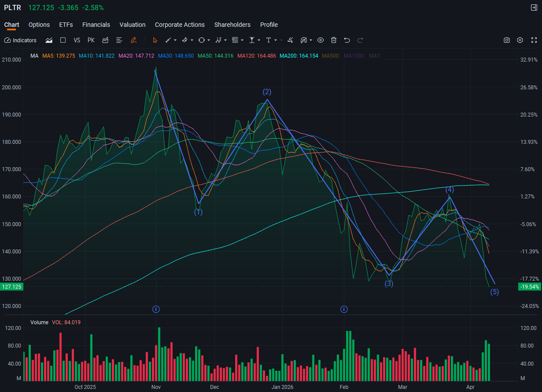This screenshot has height=392, width=542.
Task: Open chart settings hexagon gear icon
Action: click(520, 40)
